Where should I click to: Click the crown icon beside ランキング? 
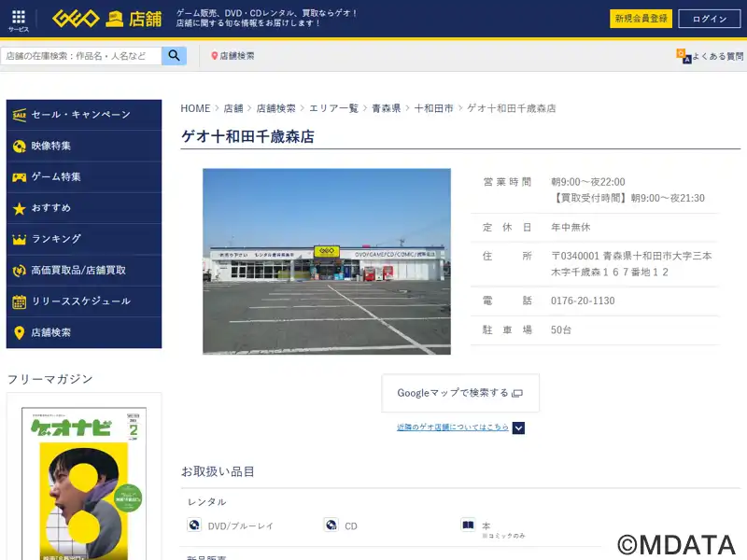pyautogui.click(x=19, y=240)
